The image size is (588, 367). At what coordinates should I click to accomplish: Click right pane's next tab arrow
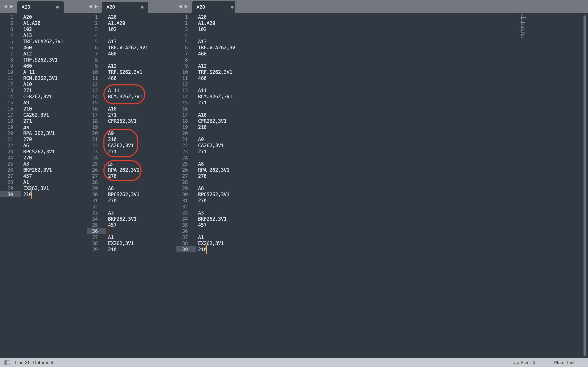click(186, 7)
